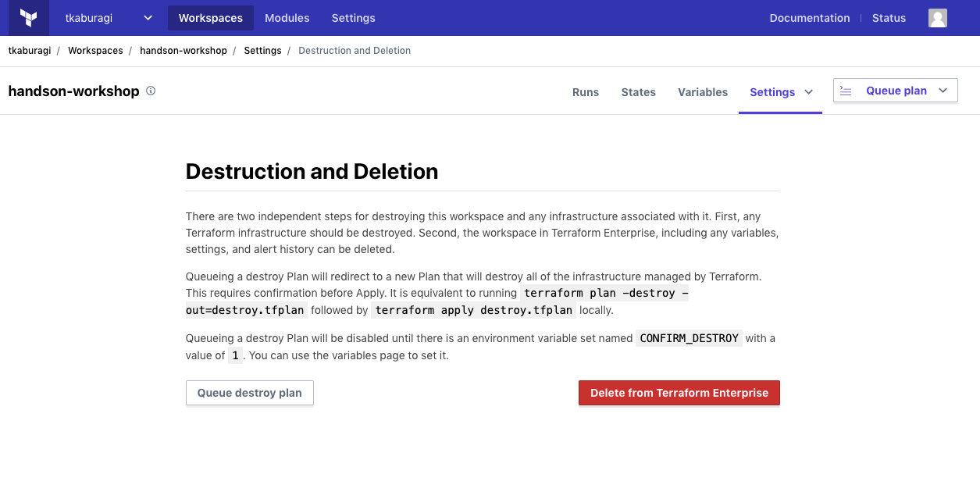Screen dimensions: 980x492
Task: Select Settings in the top navigation bar
Action: (353, 18)
